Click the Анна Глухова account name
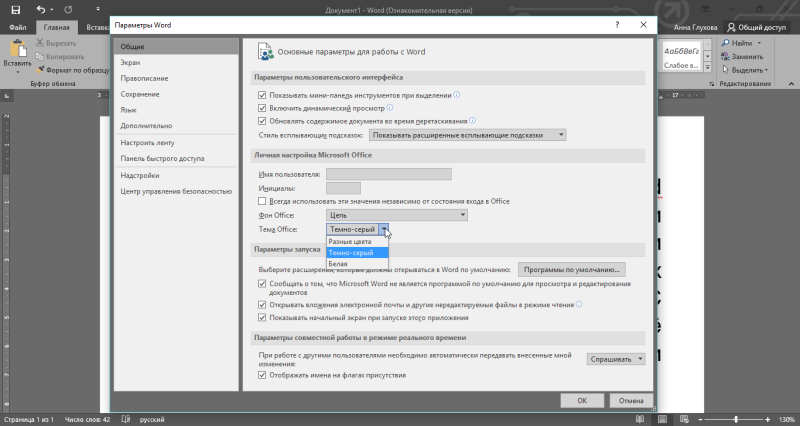This screenshot has width=800, height=426. [695, 28]
